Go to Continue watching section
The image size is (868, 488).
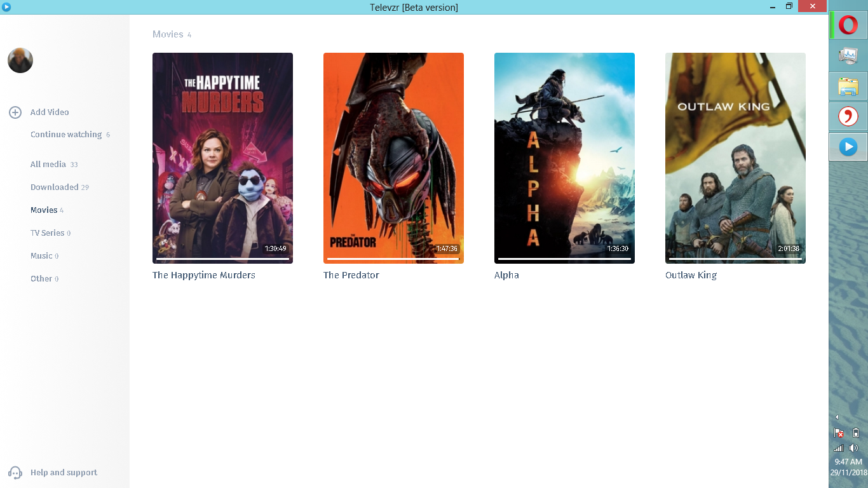pos(66,135)
